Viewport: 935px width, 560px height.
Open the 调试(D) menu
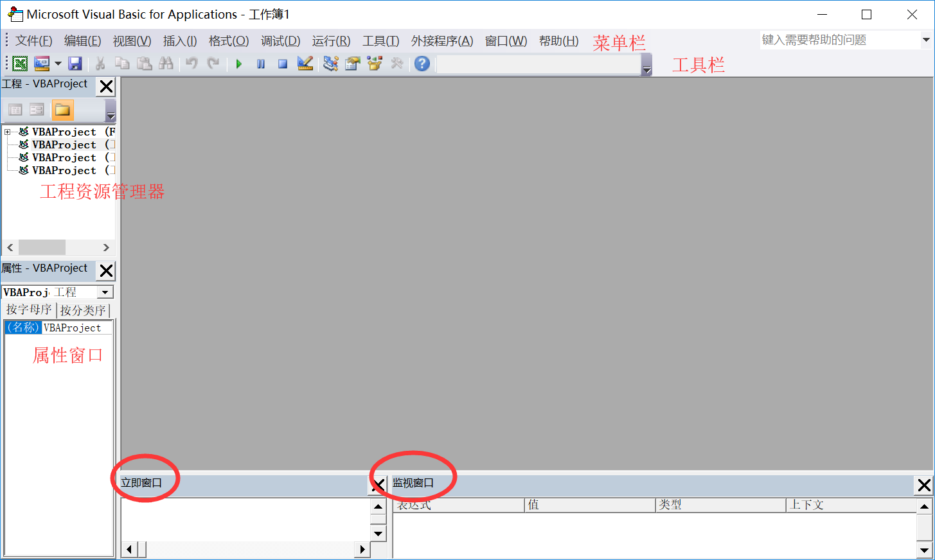click(280, 41)
